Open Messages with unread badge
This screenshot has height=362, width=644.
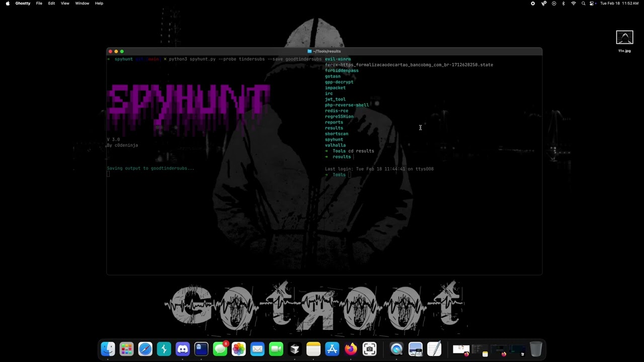pos(220,349)
